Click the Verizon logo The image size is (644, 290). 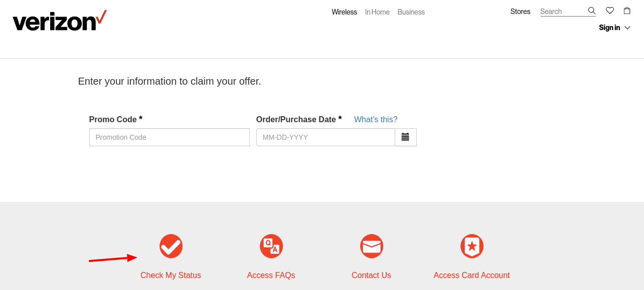59,20
